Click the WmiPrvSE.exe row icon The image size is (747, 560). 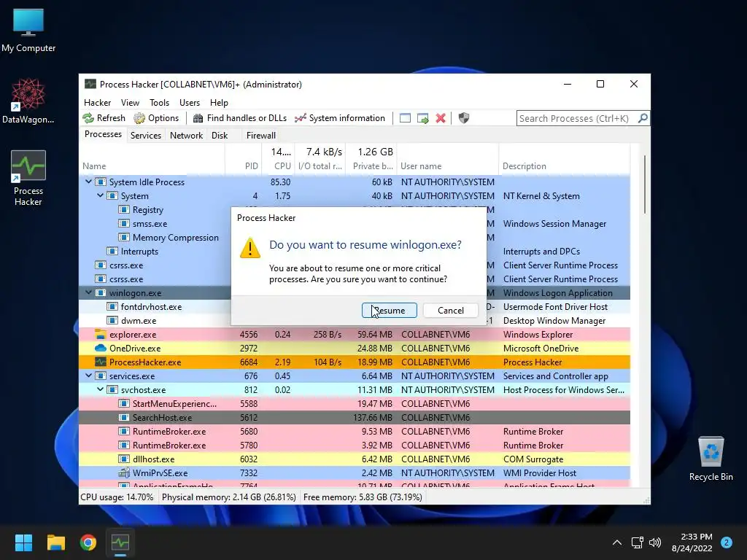tap(124, 472)
